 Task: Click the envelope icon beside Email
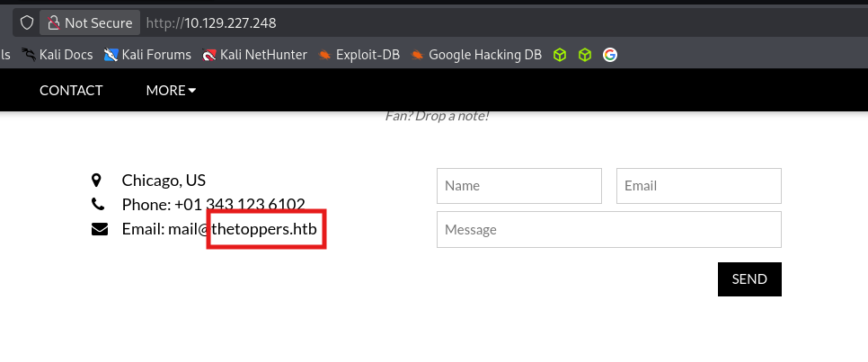[x=100, y=229]
